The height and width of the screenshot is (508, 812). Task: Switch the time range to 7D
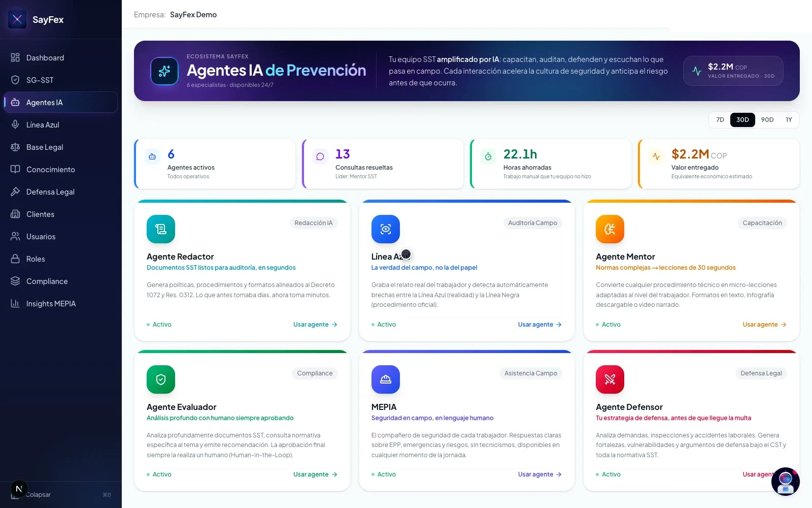click(x=720, y=120)
